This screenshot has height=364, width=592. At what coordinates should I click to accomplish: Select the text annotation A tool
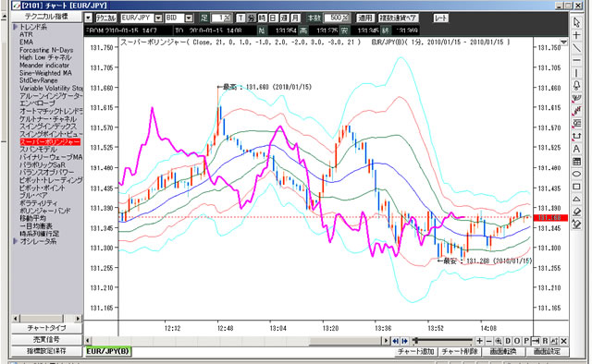click(x=576, y=149)
